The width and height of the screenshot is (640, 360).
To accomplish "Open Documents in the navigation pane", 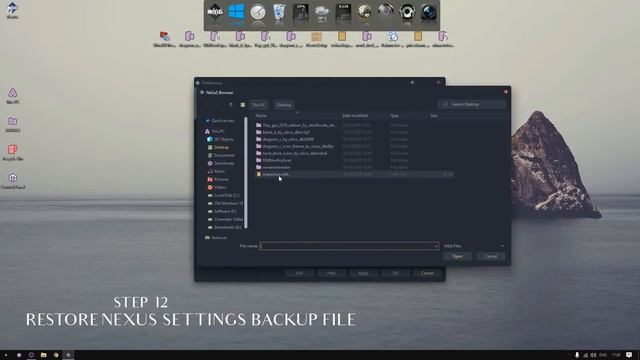I will coord(221,156).
